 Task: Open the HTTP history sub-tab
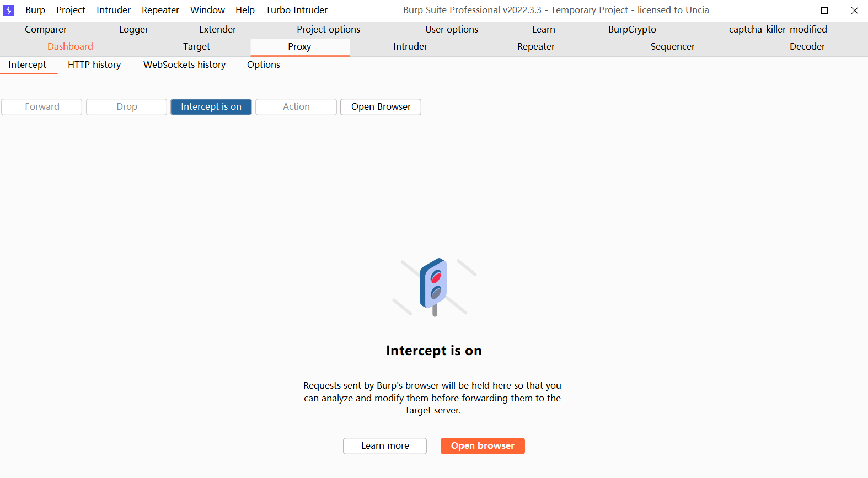coord(94,65)
